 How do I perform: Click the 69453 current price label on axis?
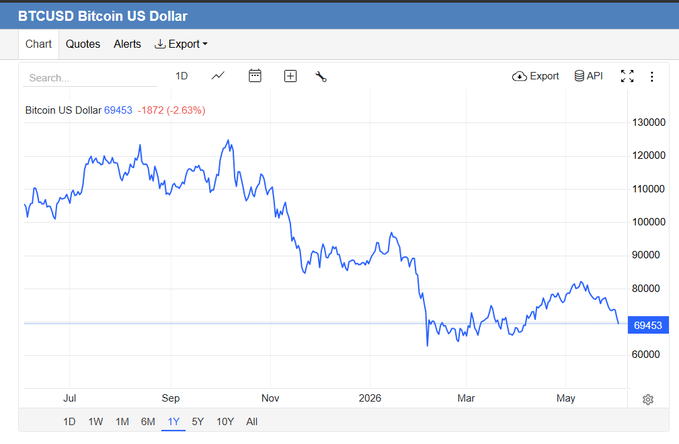[648, 325]
